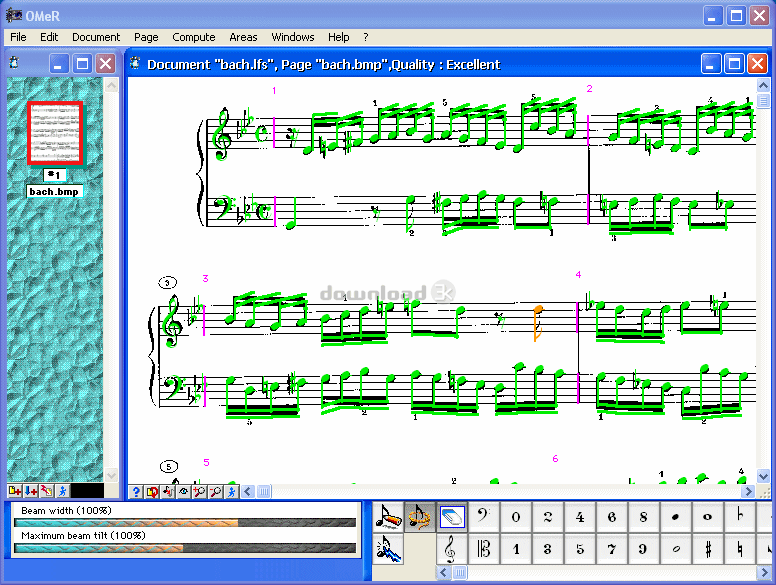Screen dimensions: 776x585
Task: Choose the whole note symbol
Action: pos(708,517)
